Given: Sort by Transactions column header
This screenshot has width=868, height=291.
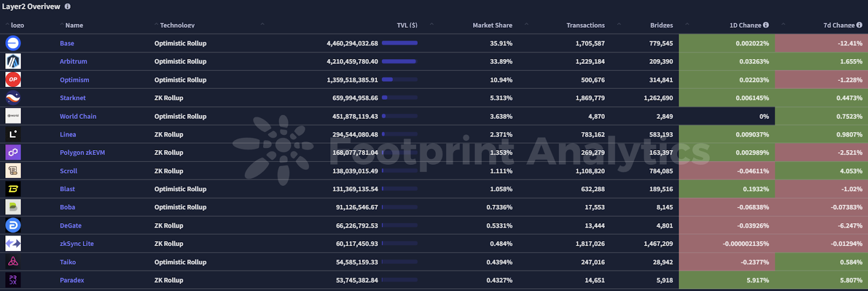Looking at the screenshot, I should point(585,25).
